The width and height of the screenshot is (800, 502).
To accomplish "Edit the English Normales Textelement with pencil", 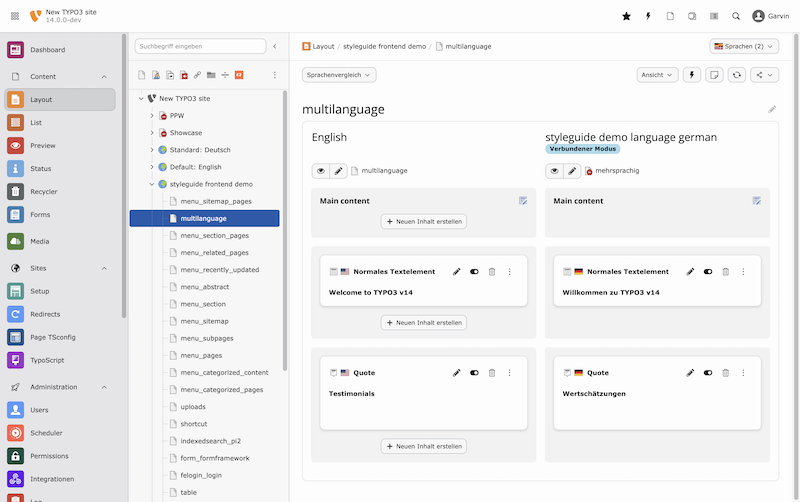I will (x=457, y=271).
